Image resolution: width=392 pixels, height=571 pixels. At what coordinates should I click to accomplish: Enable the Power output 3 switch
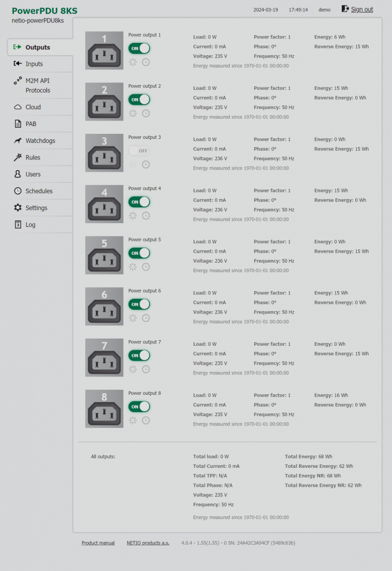[139, 151]
